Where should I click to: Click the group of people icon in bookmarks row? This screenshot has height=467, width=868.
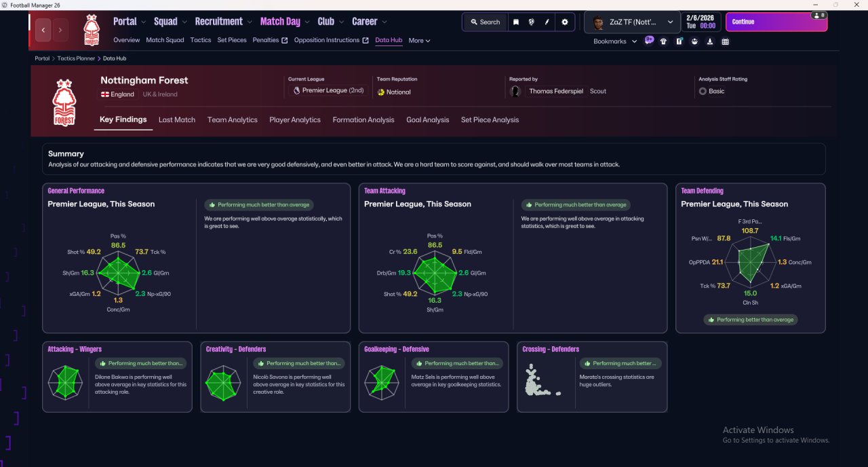[x=694, y=41]
